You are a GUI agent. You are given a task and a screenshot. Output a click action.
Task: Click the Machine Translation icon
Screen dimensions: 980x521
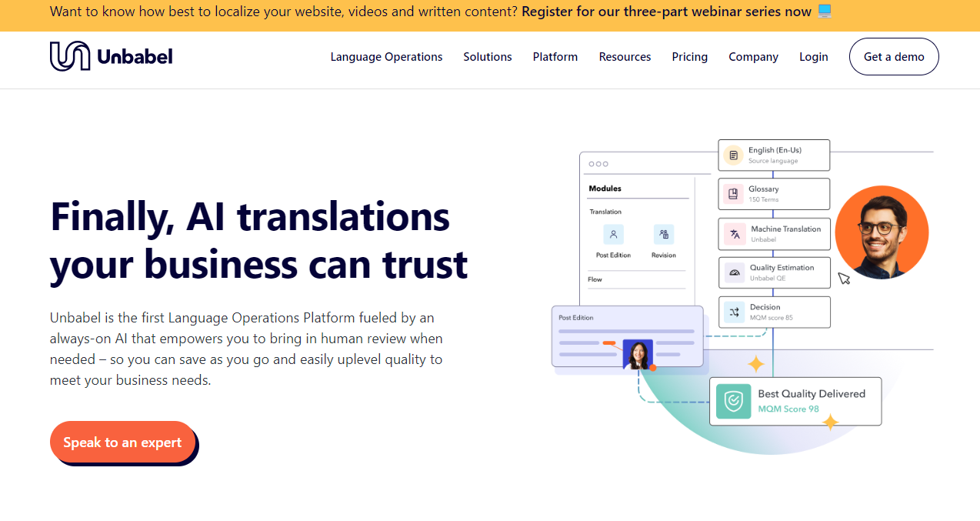pyautogui.click(x=735, y=234)
